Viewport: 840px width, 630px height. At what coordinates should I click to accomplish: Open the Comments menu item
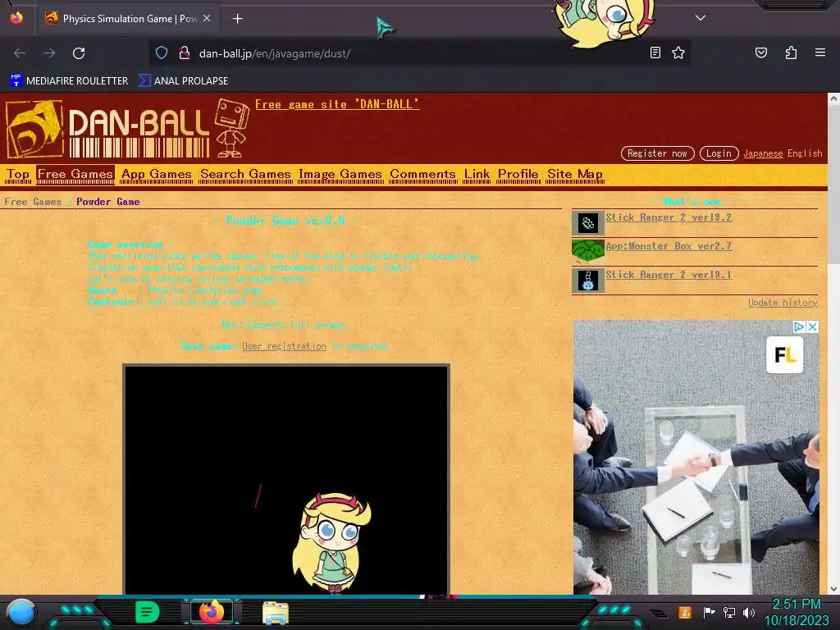tap(422, 174)
